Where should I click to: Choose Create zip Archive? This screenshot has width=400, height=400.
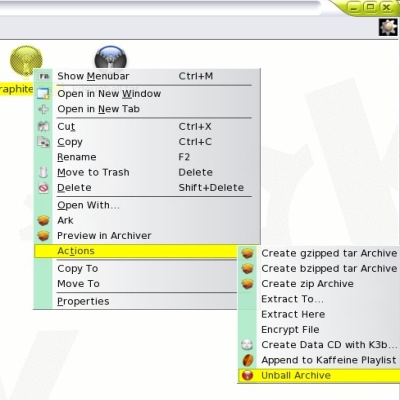tap(319, 284)
